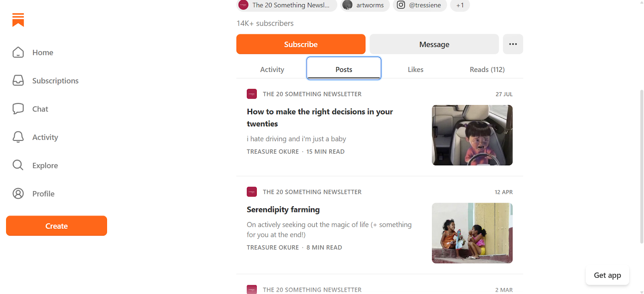Click THE 20 SOMETHING NEWSLETTER label on 27 JUL post
This screenshot has width=644, height=294.
pyautogui.click(x=312, y=94)
